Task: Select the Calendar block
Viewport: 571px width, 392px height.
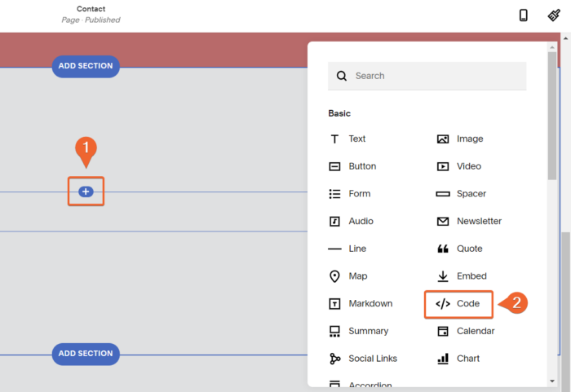Action: pyautogui.click(x=465, y=331)
